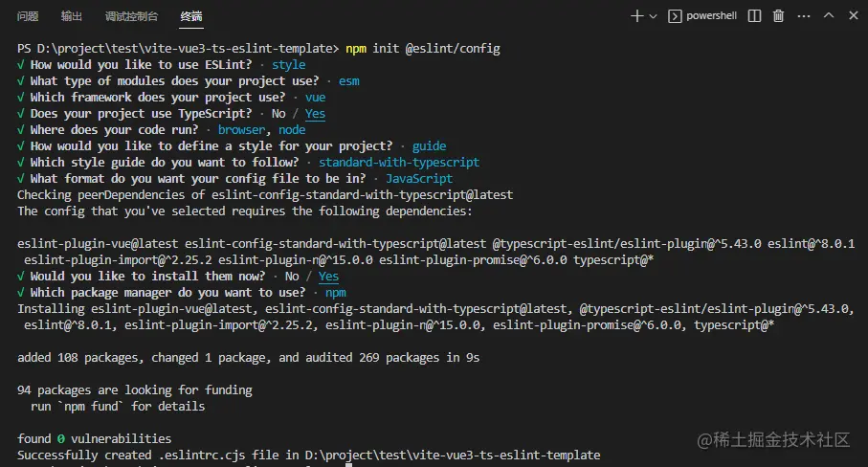Click the terminal cursor at the bottom
This screenshot has width=868, height=467.
click(x=348, y=465)
